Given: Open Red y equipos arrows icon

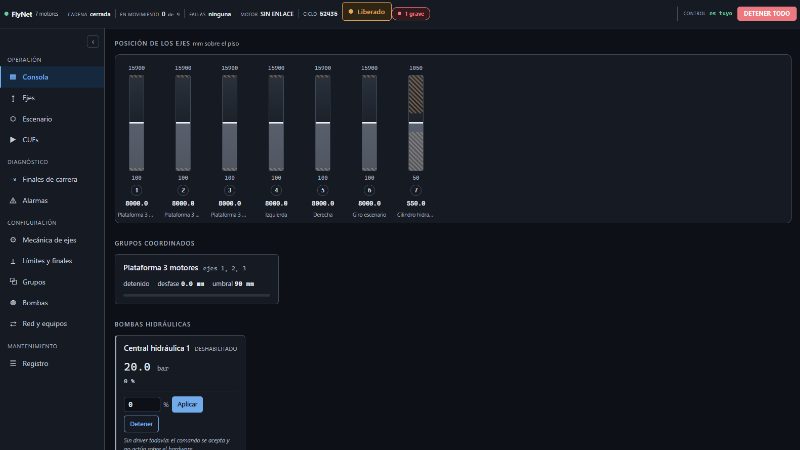Looking at the screenshot, I should tap(13, 323).
